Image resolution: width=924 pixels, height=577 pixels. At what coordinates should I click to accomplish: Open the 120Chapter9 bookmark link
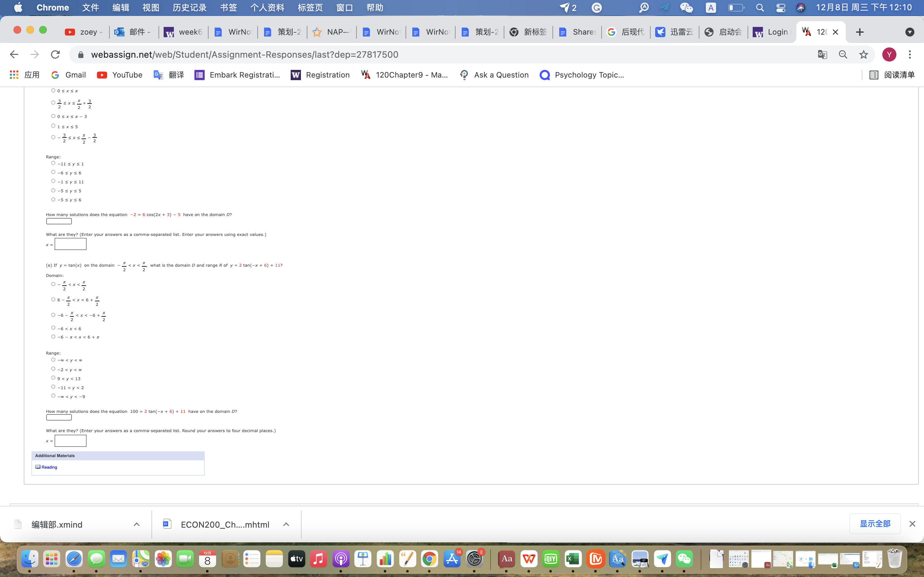pos(405,75)
